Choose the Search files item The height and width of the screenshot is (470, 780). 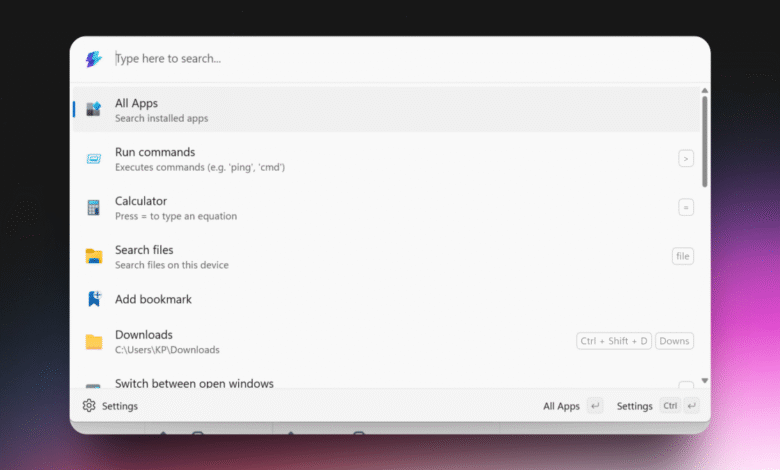(x=386, y=256)
